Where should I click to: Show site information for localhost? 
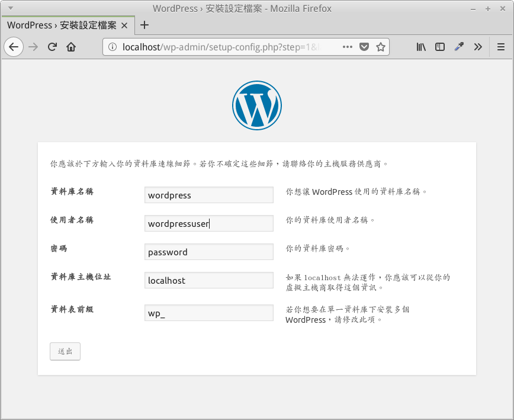(x=113, y=47)
